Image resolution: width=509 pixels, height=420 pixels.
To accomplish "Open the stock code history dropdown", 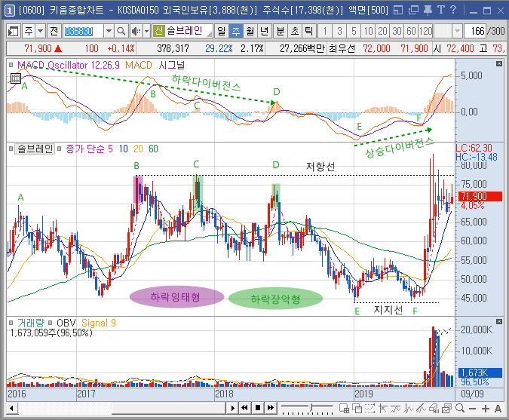I will pos(109,31).
